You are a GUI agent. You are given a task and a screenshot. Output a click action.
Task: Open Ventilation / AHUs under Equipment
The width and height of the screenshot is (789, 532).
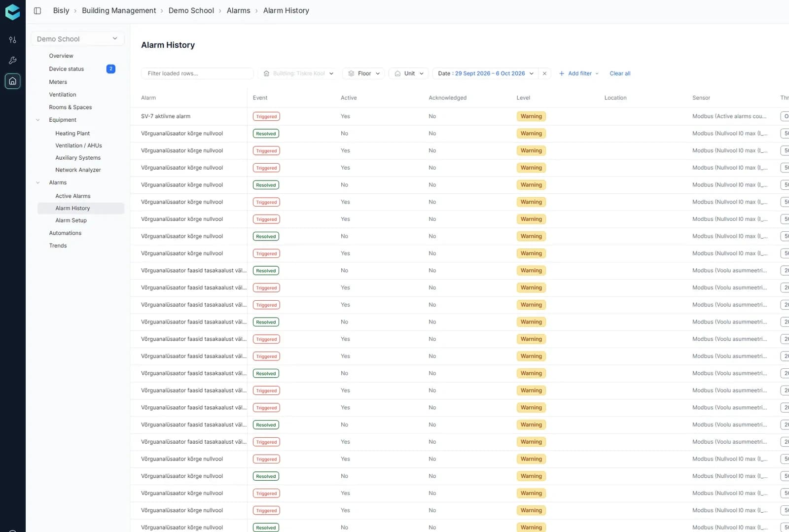click(x=79, y=145)
